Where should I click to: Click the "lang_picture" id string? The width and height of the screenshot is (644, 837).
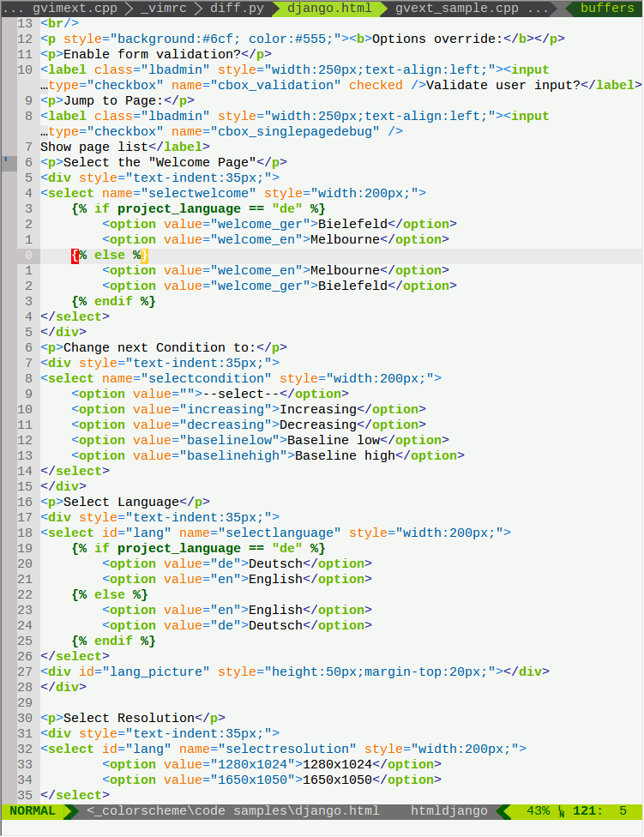coord(156,672)
